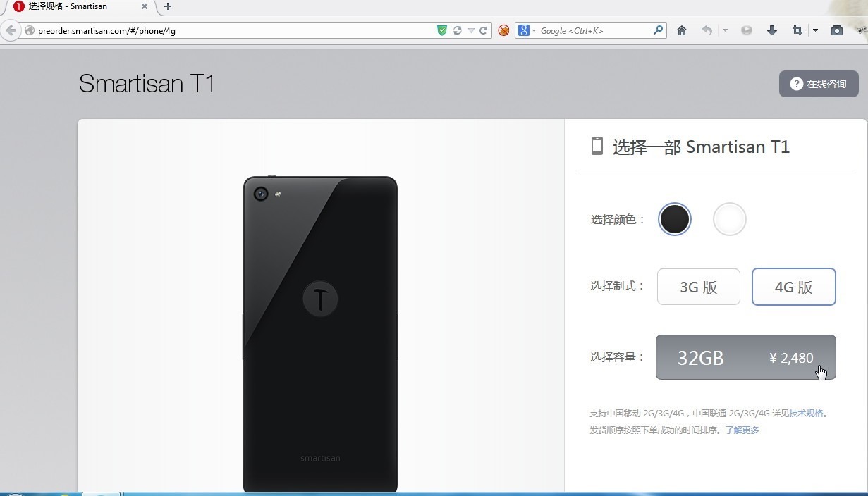Close the Smartisan tab
This screenshot has width=868, height=496.
pos(145,6)
